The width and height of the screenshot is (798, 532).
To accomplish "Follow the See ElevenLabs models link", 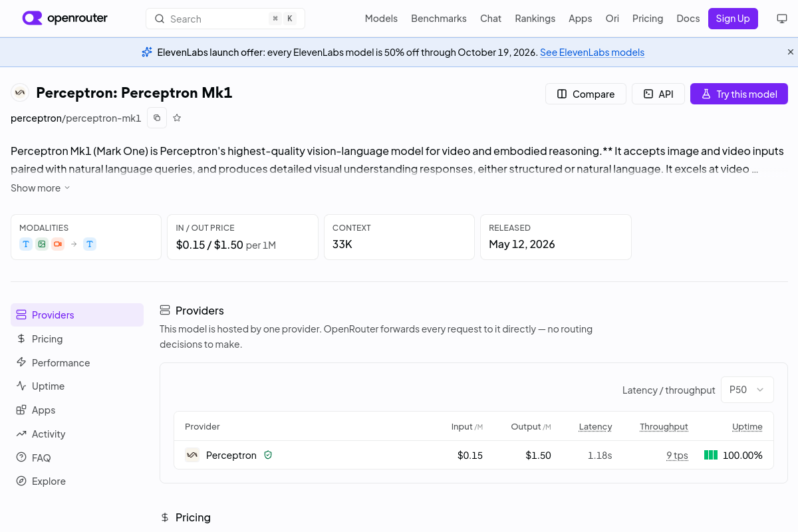I will (x=593, y=52).
